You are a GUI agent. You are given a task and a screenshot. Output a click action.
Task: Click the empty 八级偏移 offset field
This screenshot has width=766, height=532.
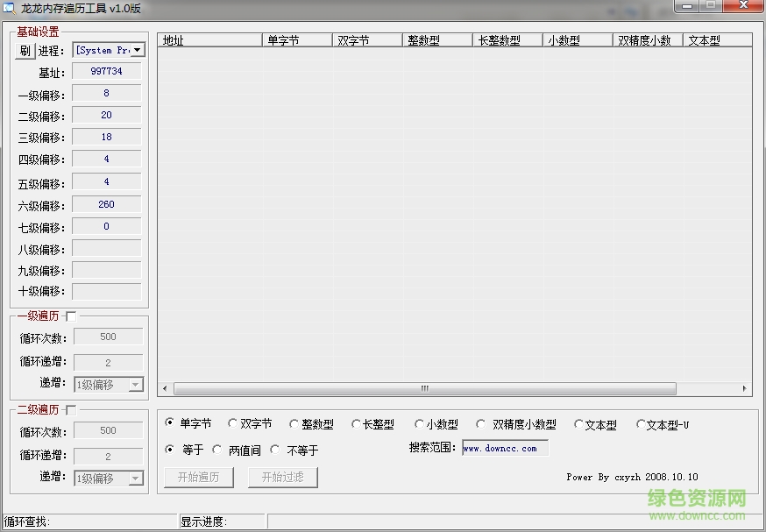pos(106,248)
